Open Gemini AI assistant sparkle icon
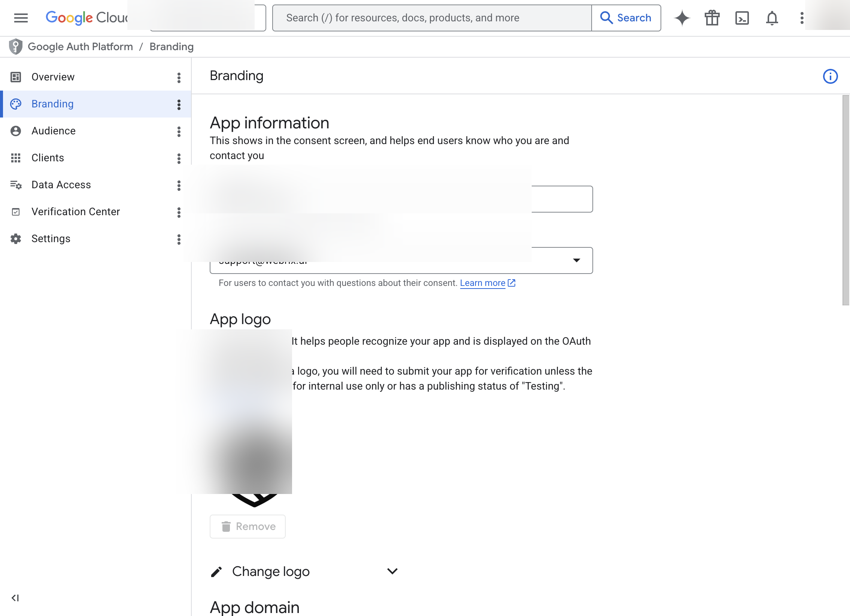This screenshot has height=616, width=850. pos(682,18)
